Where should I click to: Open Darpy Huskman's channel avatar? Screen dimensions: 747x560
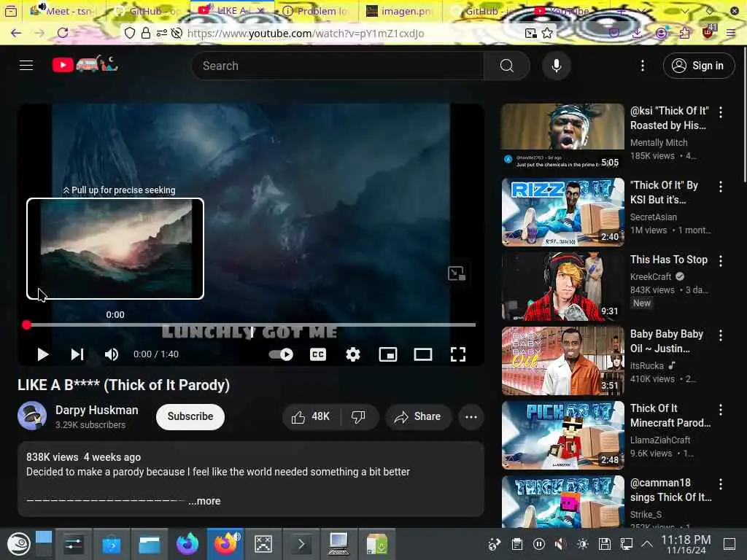[x=32, y=416]
